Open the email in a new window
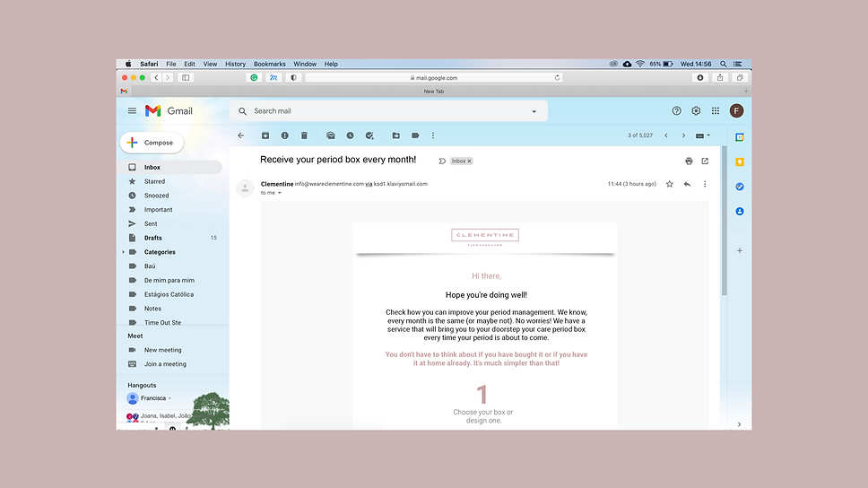 pos(705,161)
